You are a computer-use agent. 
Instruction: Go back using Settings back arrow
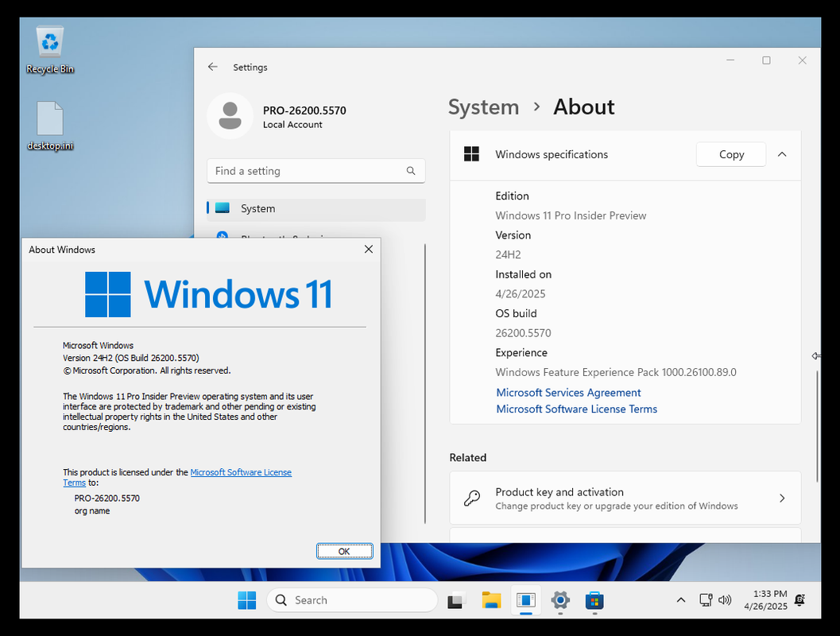pos(213,67)
